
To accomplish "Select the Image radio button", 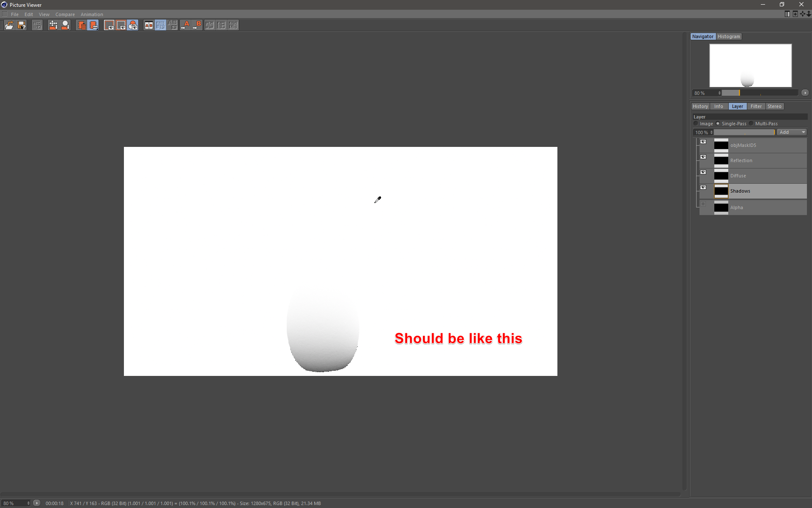I will [x=696, y=124].
